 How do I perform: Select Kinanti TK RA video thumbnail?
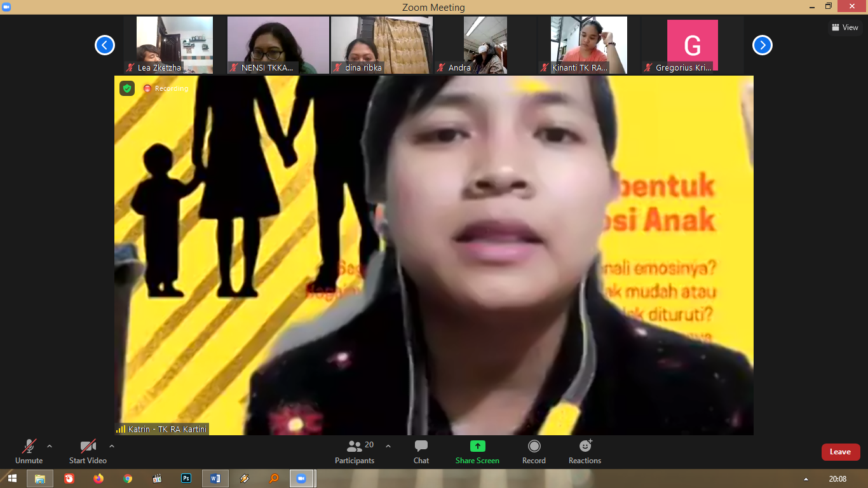coord(589,45)
